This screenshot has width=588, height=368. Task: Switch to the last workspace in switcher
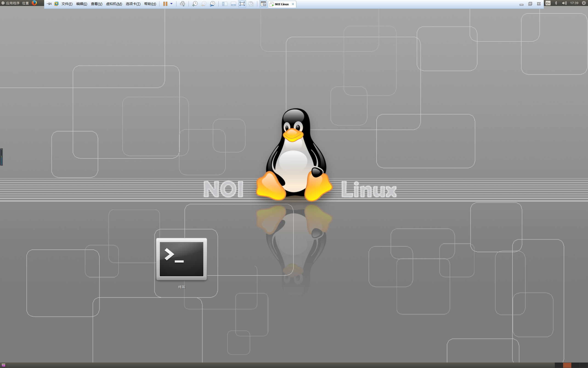point(584,365)
